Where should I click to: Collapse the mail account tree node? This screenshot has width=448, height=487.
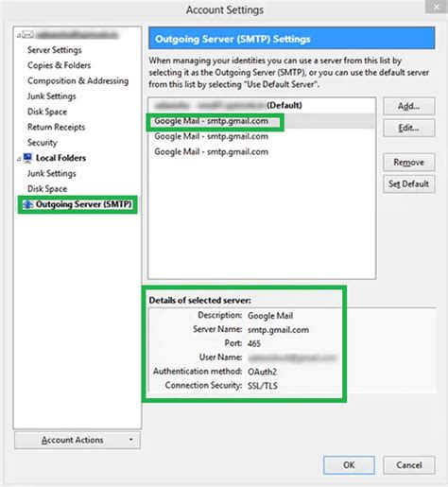(x=19, y=36)
